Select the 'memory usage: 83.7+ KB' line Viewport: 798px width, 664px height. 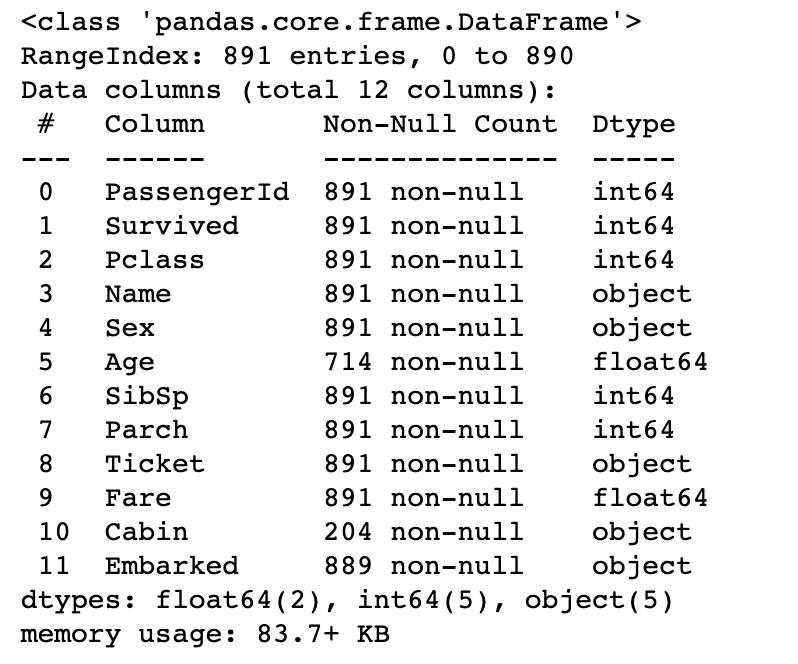pyautogui.click(x=205, y=634)
